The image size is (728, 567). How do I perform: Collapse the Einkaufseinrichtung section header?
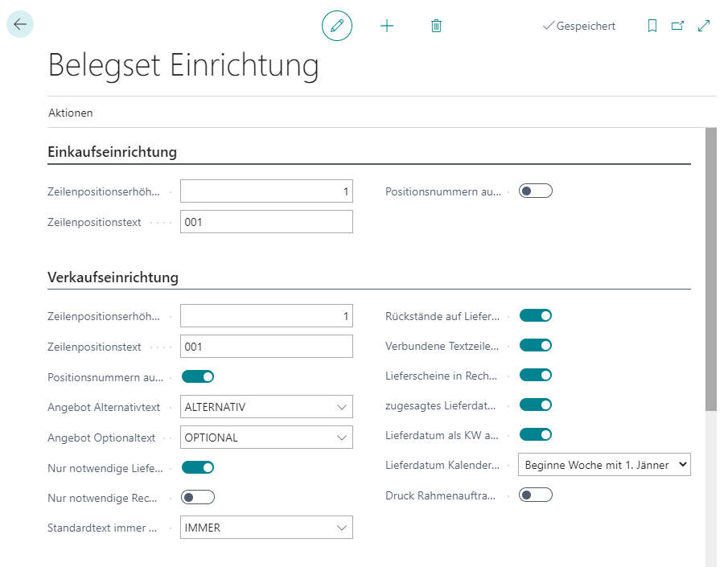point(113,152)
